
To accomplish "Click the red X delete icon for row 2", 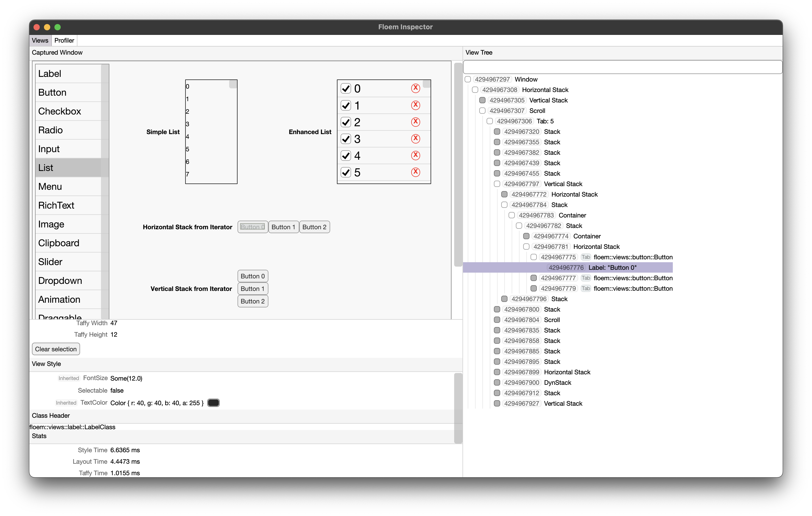I will pyautogui.click(x=415, y=122).
